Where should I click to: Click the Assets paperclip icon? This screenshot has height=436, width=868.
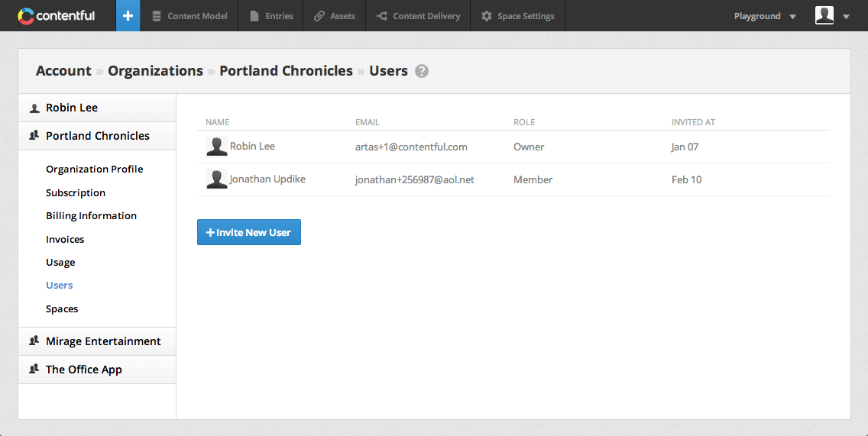click(319, 16)
